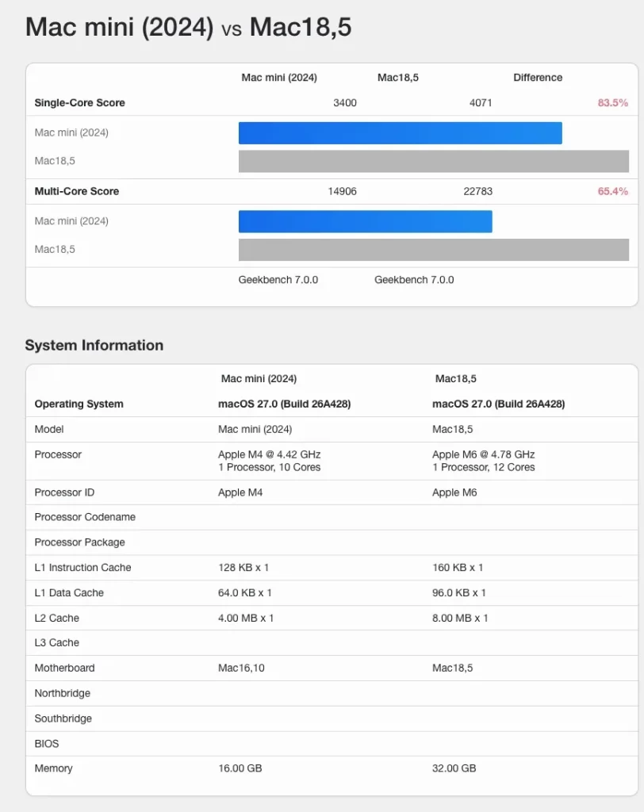Click "Mac mini (2024)" bar label under Multi-Core Score
The image size is (644, 812).
[x=71, y=221]
